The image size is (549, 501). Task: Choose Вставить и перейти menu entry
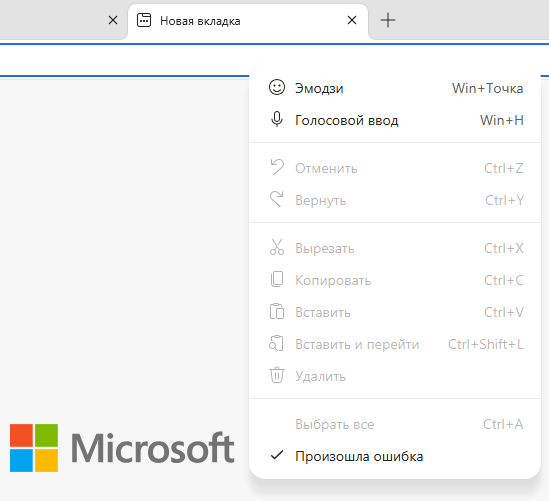[395, 344]
